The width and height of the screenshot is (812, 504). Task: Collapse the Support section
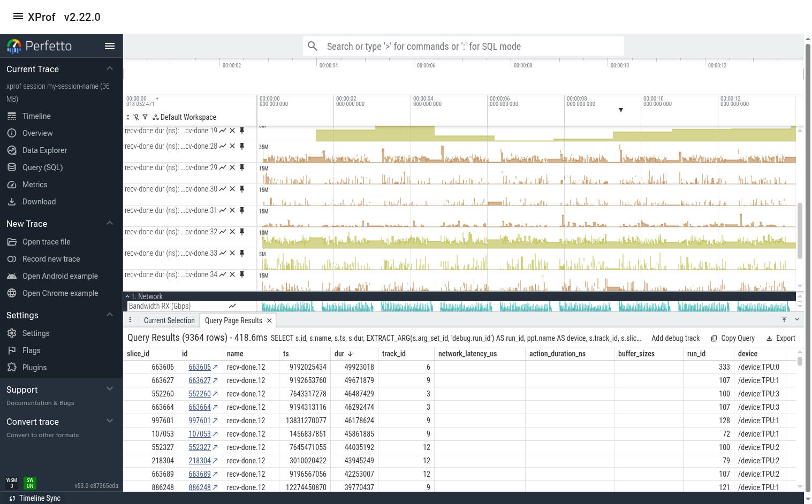coord(109,389)
